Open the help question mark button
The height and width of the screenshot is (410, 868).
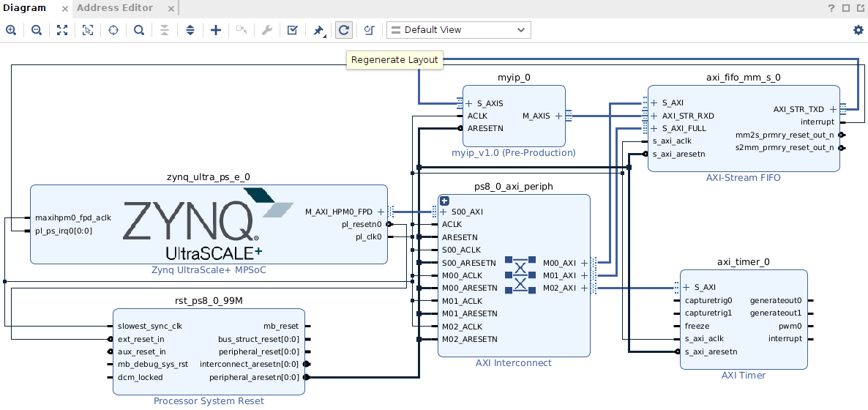coord(831,8)
